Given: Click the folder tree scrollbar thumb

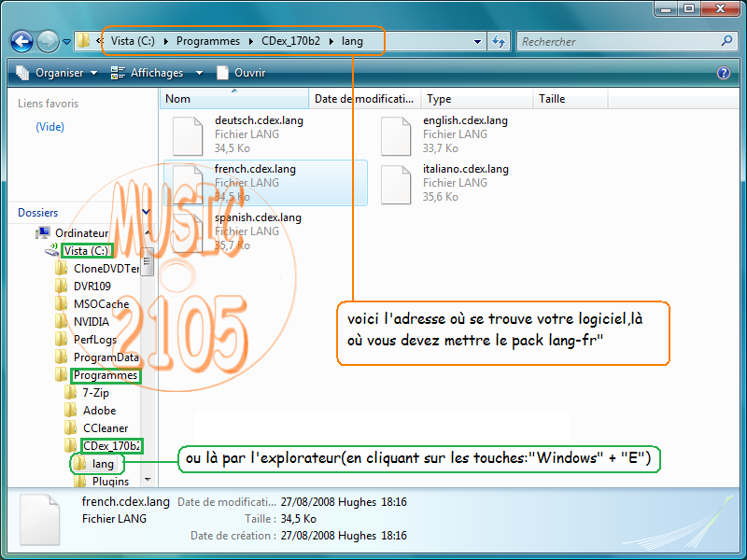Looking at the screenshot, I should click(148, 261).
